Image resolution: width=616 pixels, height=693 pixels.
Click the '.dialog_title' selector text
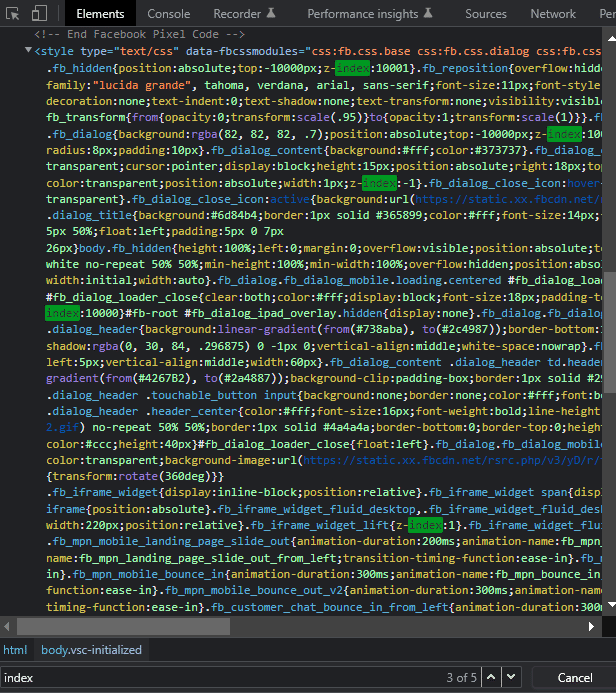pos(89,215)
